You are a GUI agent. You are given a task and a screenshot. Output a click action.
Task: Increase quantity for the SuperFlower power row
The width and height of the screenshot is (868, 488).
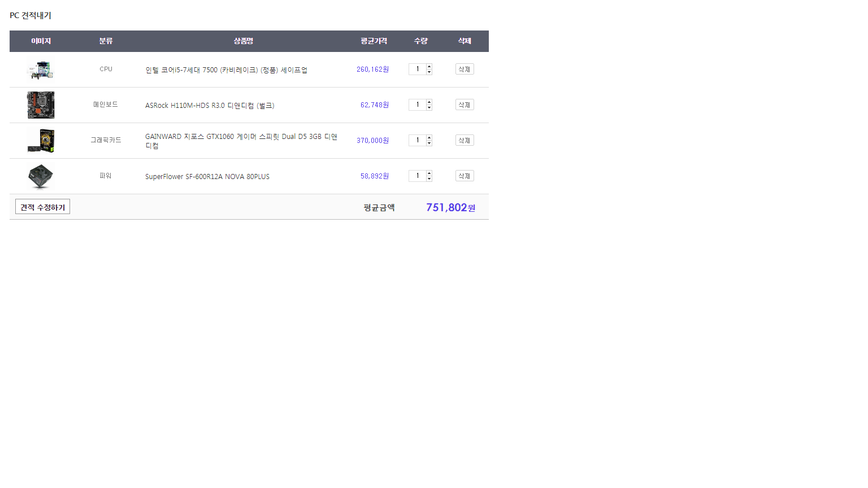point(429,173)
